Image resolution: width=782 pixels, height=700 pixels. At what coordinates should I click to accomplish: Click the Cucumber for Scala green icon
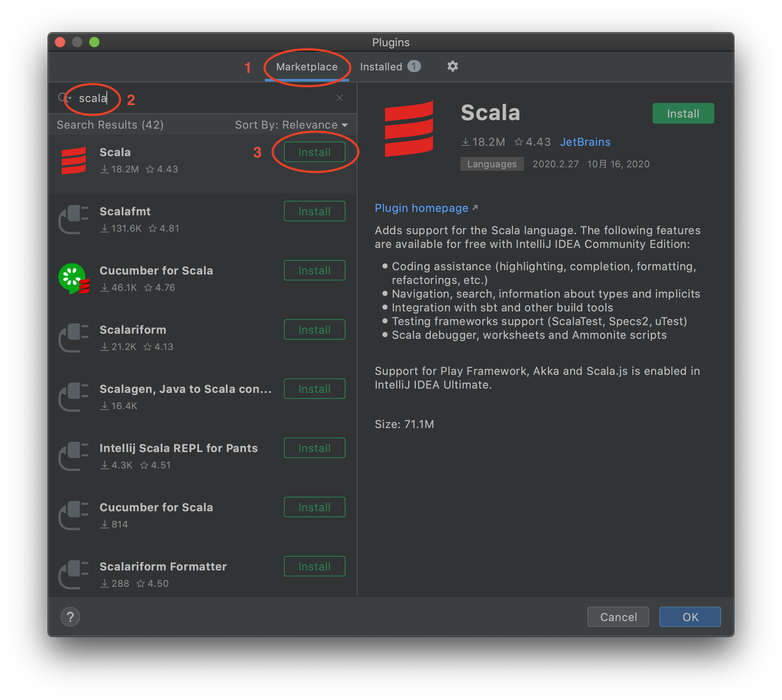74,279
